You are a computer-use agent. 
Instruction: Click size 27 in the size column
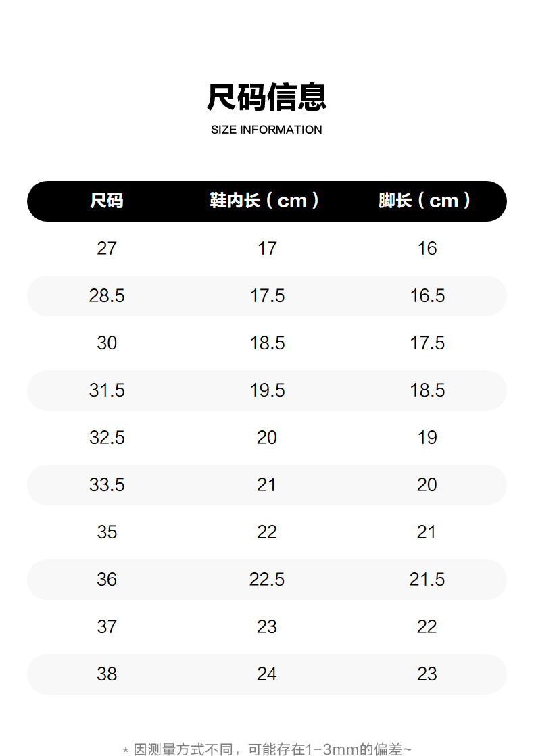pos(107,249)
